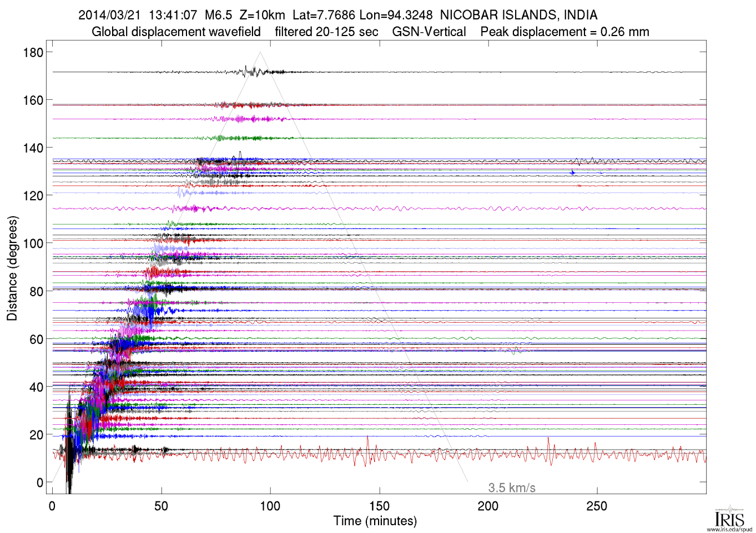The height and width of the screenshot is (533, 756).
Task: Click the filtered 20-125 sec text
Action: coord(326,32)
